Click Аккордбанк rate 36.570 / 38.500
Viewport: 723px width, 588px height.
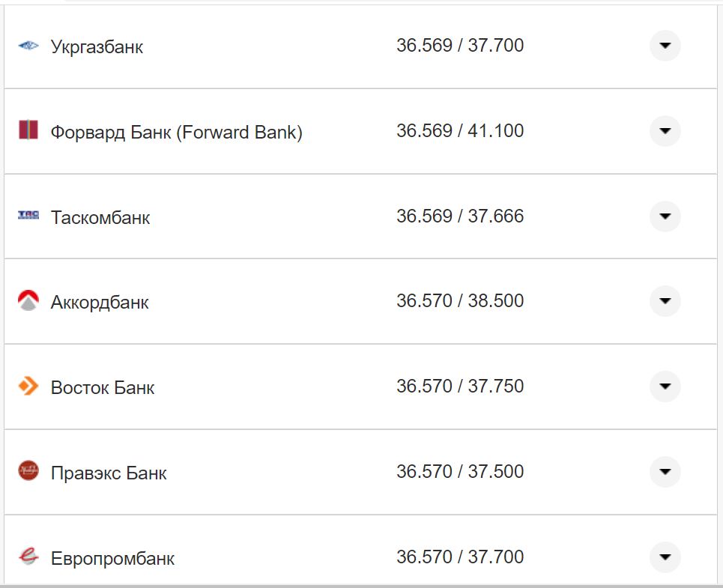(x=460, y=301)
